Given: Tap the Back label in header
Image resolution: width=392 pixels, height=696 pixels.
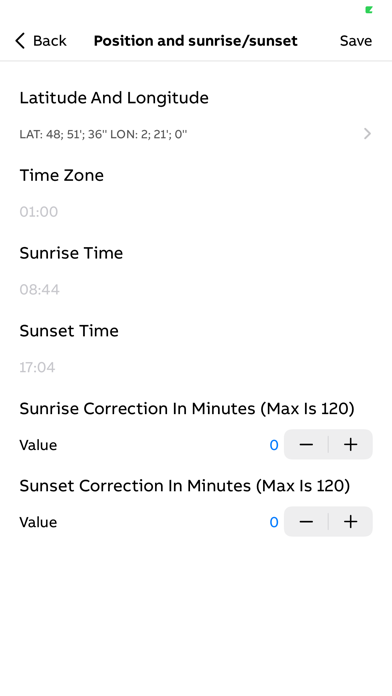Looking at the screenshot, I should 50,41.
